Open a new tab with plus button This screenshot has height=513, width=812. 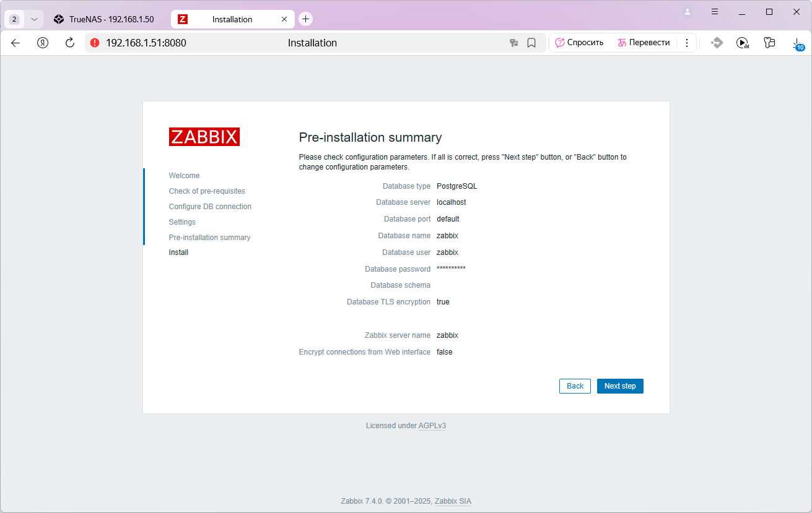[x=305, y=19]
